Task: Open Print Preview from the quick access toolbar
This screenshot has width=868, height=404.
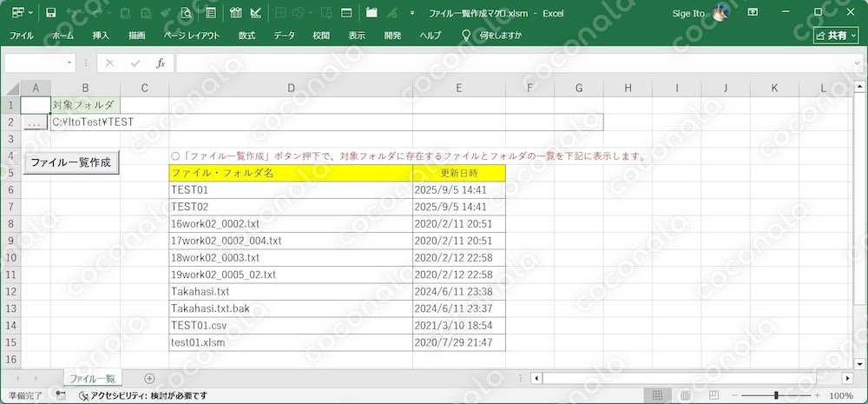Action: tap(187, 13)
